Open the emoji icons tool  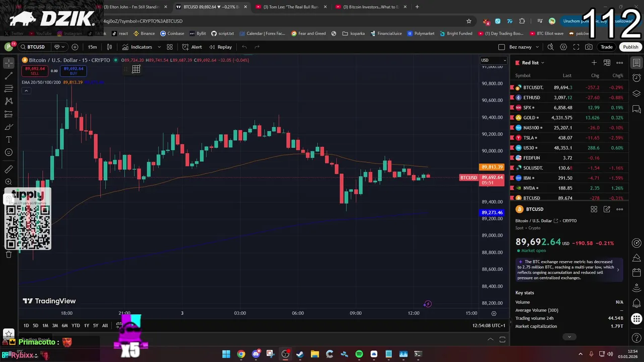tap(9, 152)
